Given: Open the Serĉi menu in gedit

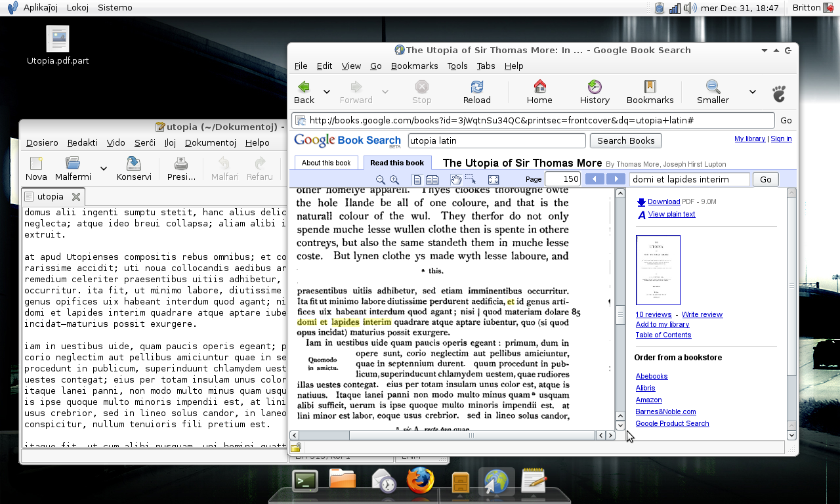Looking at the screenshot, I should point(145,142).
